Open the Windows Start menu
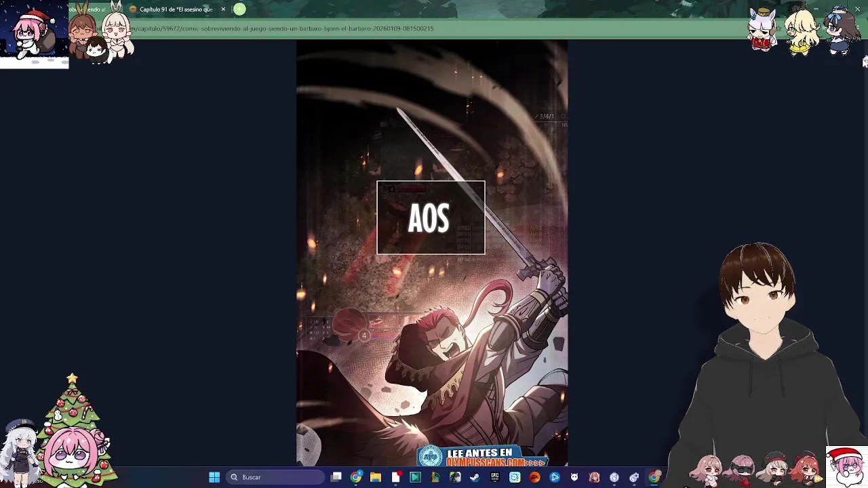This screenshot has width=868, height=488. click(214, 477)
